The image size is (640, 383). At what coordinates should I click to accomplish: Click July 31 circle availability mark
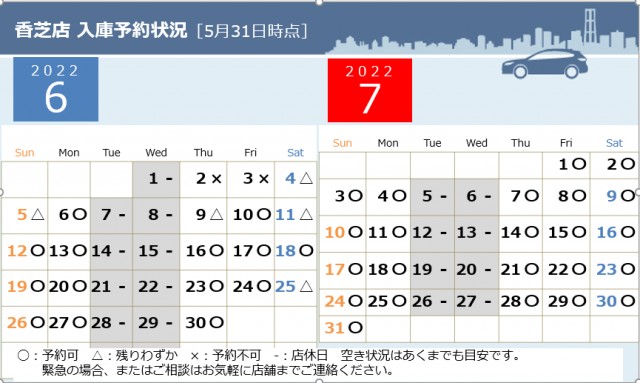coord(356,327)
